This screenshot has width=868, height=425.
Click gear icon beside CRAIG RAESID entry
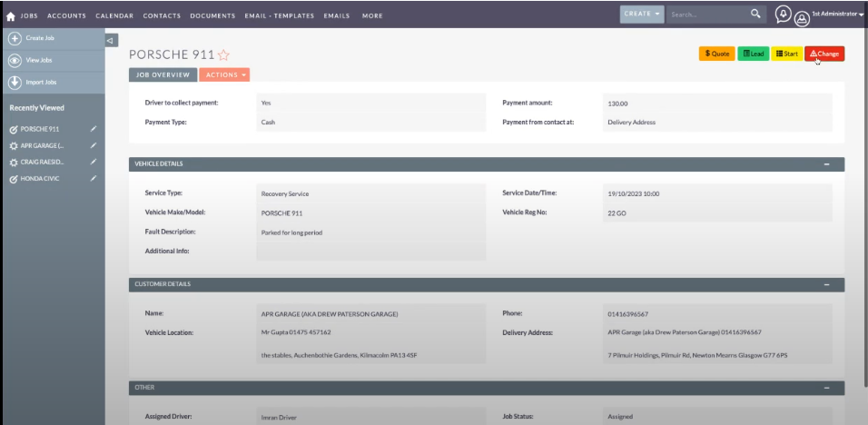pyautogui.click(x=14, y=163)
